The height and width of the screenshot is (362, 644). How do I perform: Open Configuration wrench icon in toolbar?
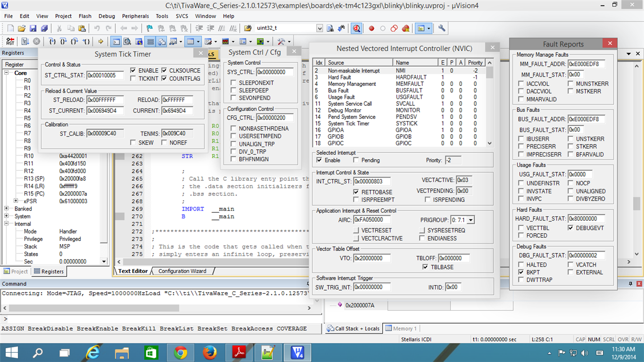(442, 28)
